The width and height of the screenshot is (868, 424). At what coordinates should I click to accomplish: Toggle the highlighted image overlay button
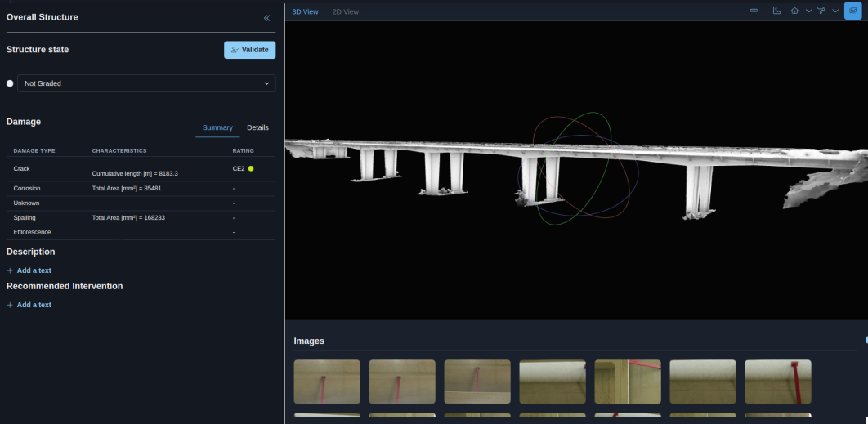pos(852,11)
